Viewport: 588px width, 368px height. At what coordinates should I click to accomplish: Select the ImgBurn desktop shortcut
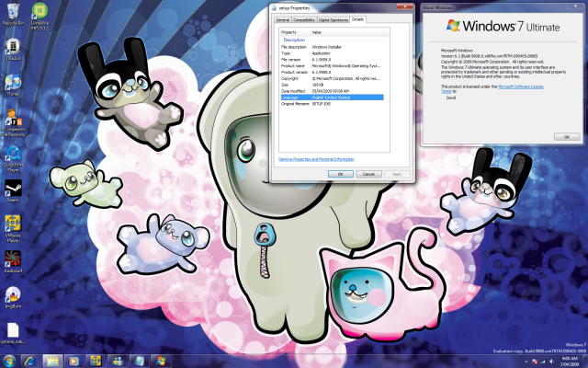click(13, 297)
